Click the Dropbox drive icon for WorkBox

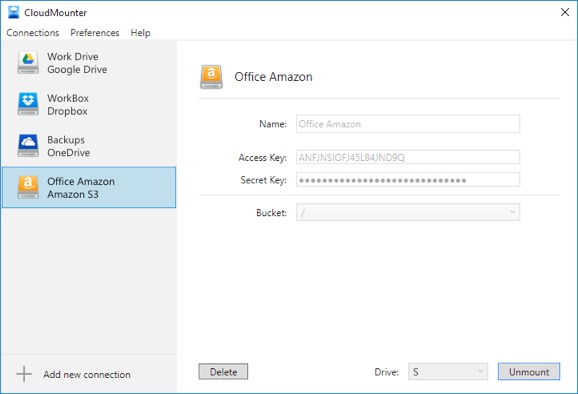[x=28, y=104]
